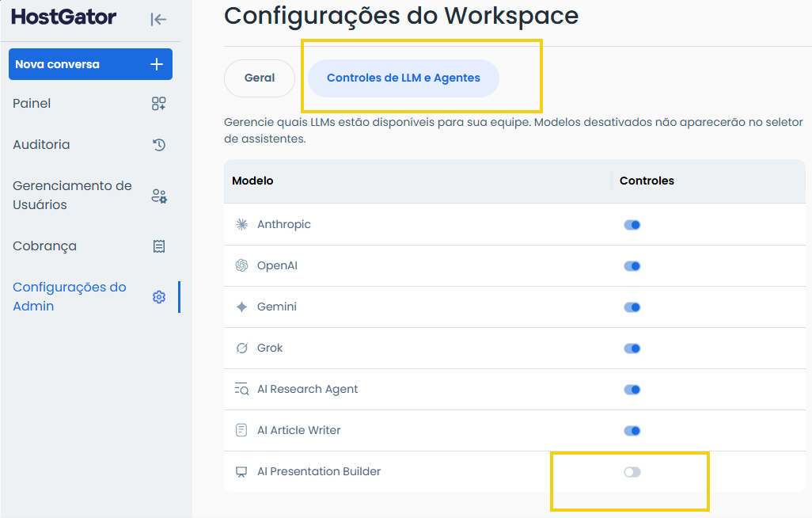This screenshot has height=518, width=812.
Task: Click the Controles column header
Action: coord(647,181)
